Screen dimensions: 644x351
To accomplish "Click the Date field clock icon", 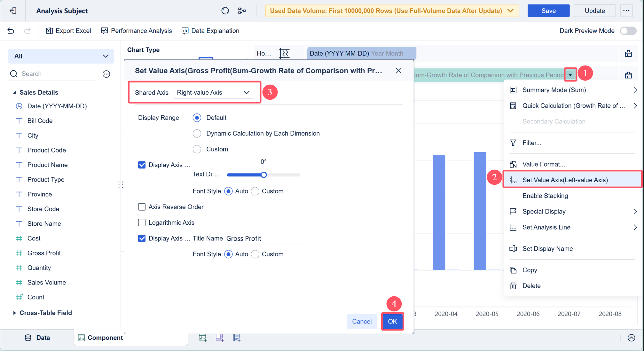I will pos(19,106).
